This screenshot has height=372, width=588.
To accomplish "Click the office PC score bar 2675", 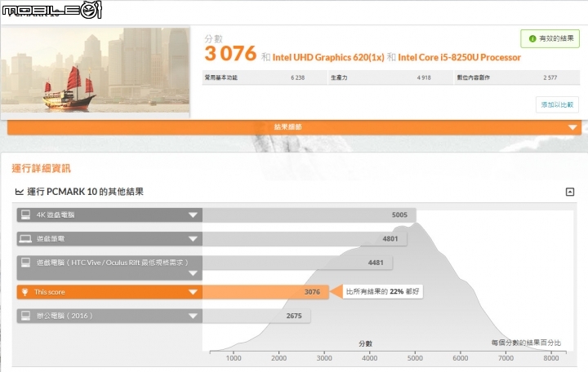I will tap(256, 317).
